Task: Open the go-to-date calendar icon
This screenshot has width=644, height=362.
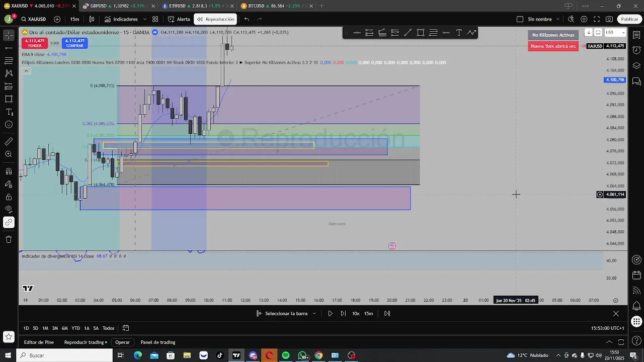Action: 126,328
